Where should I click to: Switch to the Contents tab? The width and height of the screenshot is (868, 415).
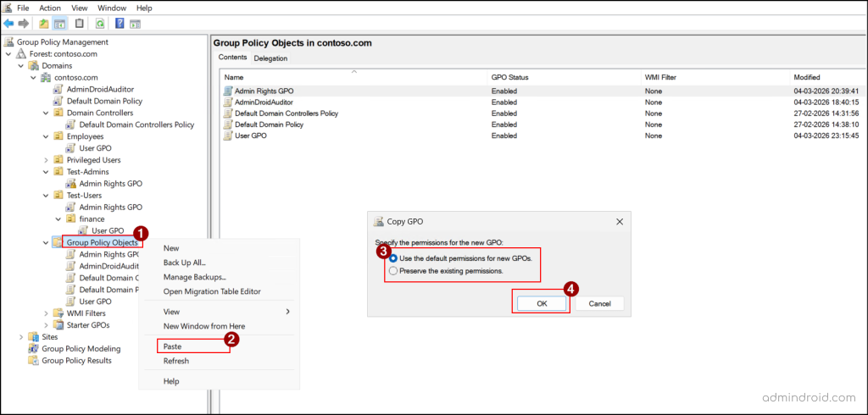pos(232,58)
